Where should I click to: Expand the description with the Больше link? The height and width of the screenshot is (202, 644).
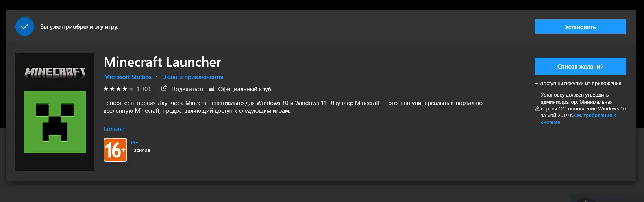coord(114,129)
